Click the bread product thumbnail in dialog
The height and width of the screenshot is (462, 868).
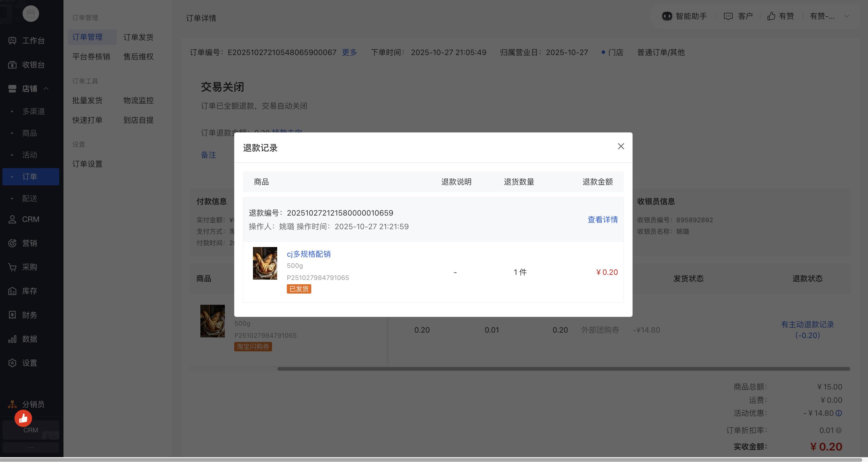click(x=265, y=263)
